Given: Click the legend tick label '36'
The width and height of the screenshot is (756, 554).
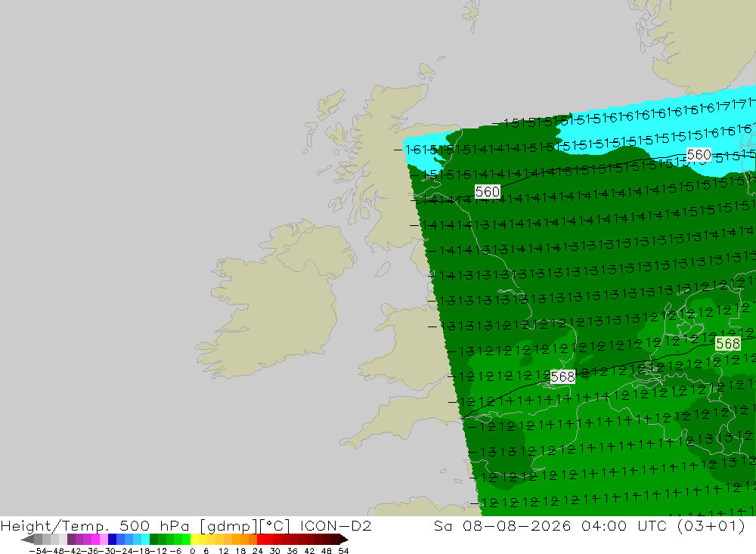Looking at the screenshot, I should (x=292, y=551).
